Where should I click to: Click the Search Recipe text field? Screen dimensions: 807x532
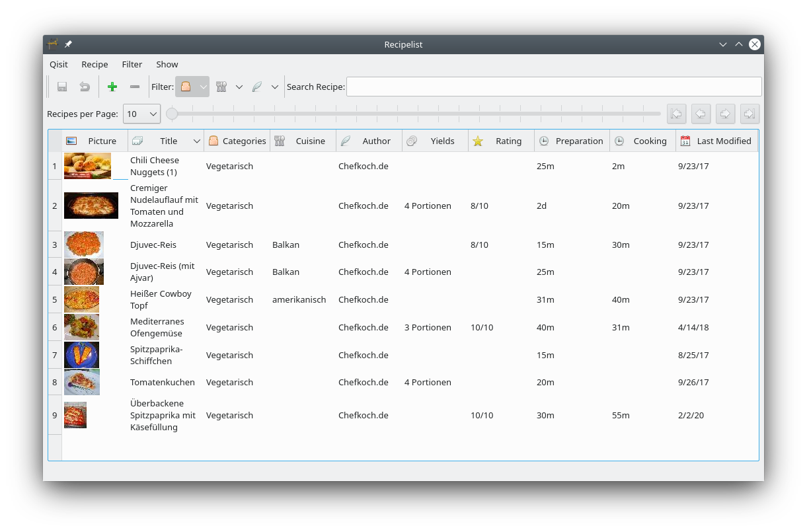point(553,87)
